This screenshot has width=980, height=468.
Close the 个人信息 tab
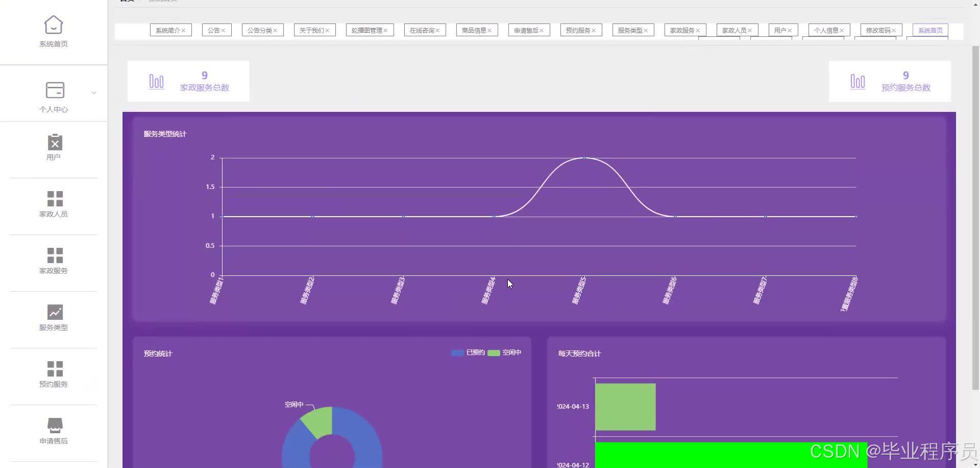coord(842,31)
